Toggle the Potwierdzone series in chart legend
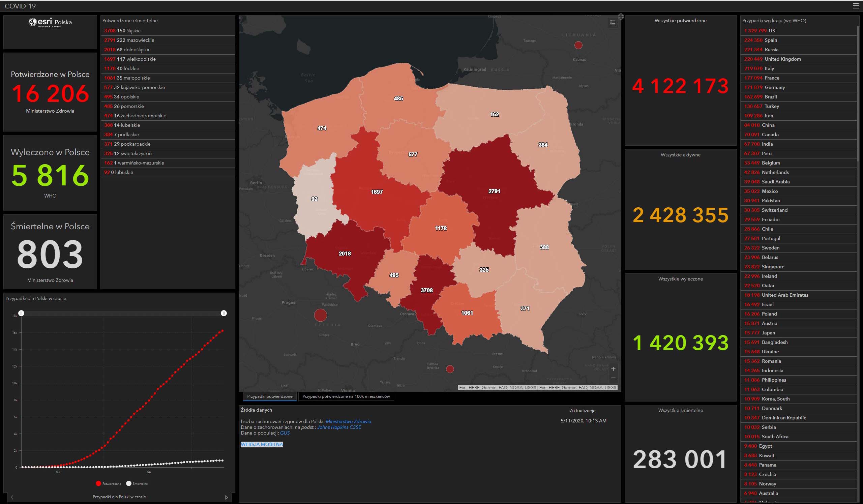This screenshot has width=863, height=504. [x=108, y=483]
